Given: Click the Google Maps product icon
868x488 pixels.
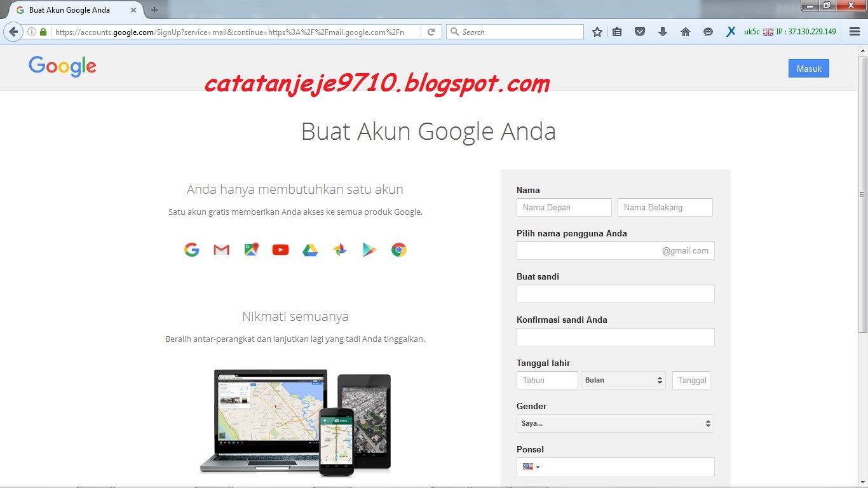Looking at the screenshot, I should point(251,250).
